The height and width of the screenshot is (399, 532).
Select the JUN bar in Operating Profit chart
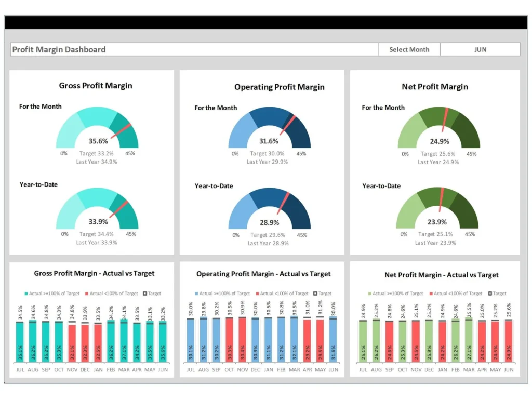334,340
